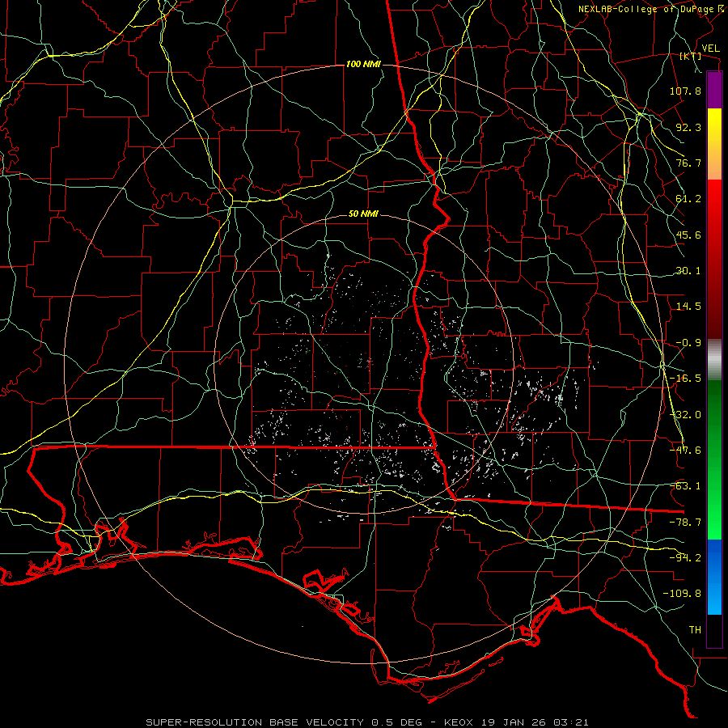The height and width of the screenshot is (728, 728).
Task: Click the -47.6 legend value
Action: (x=685, y=451)
